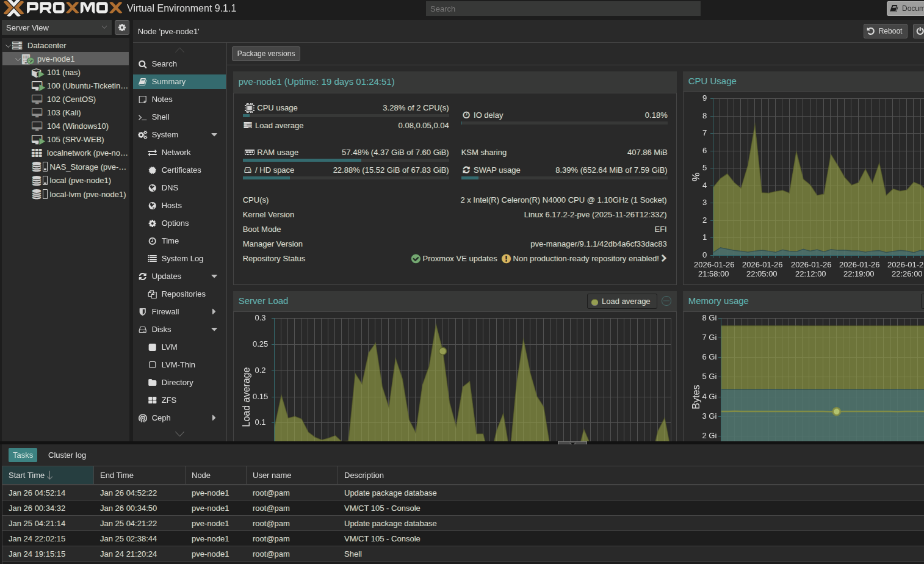This screenshot has height=564, width=924.
Task: Click the gear settings icon beside Server View
Action: click(x=122, y=27)
